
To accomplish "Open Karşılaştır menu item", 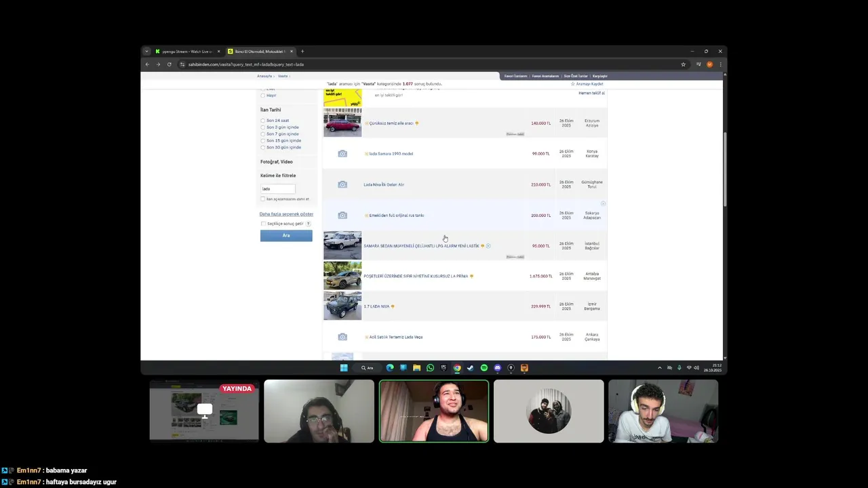I will tap(600, 76).
